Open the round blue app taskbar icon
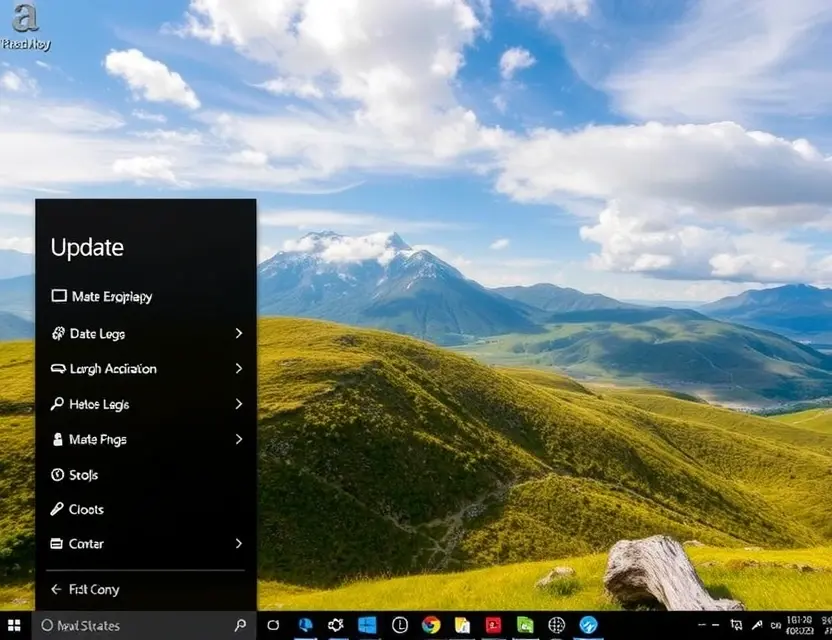 tap(588, 625)
